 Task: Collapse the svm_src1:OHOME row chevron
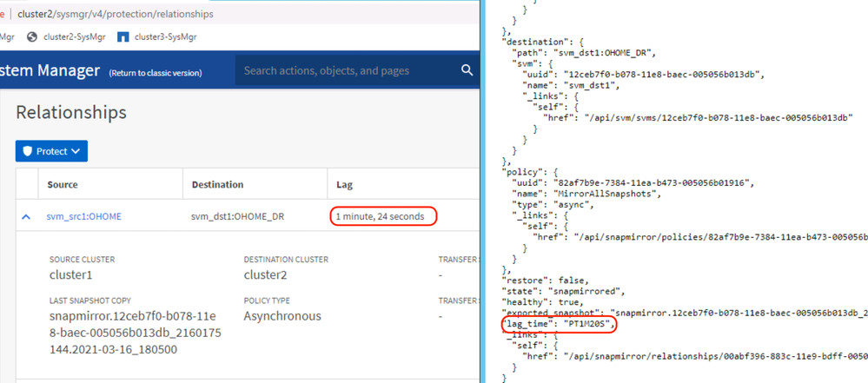26,216
